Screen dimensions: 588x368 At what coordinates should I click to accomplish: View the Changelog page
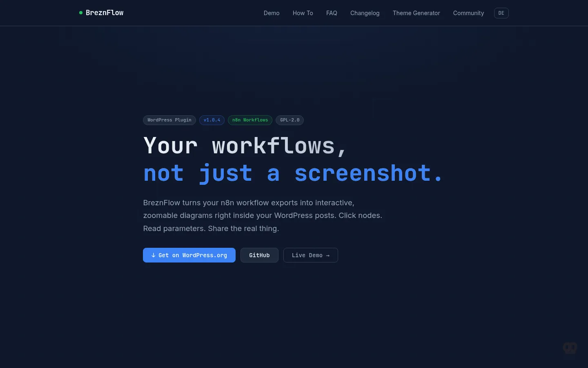(365, 13)
